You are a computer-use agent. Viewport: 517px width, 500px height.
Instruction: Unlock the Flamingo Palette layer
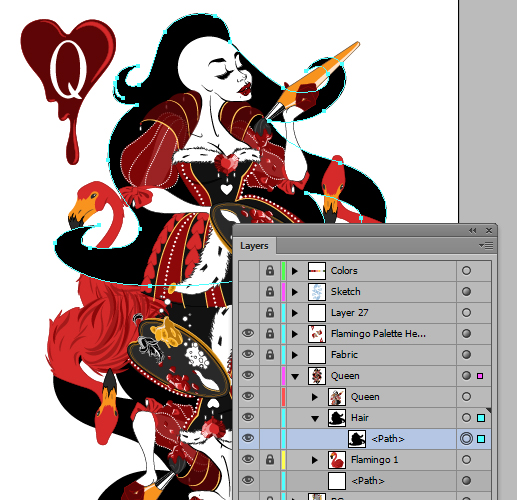tap(270, 334)
